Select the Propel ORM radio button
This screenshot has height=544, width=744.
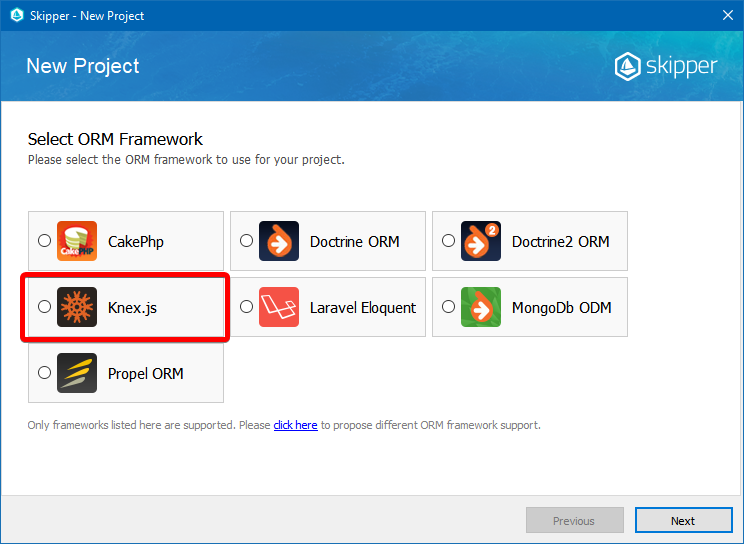point(45,373)
